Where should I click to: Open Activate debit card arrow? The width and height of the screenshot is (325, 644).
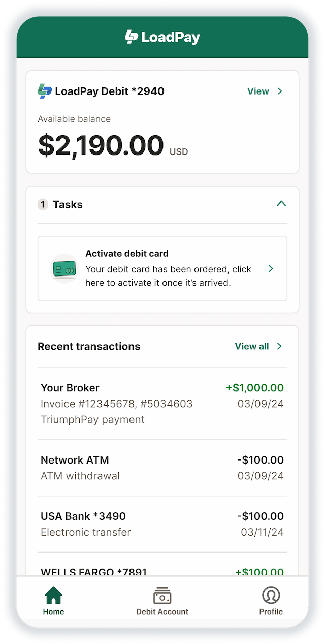point(271,268)
